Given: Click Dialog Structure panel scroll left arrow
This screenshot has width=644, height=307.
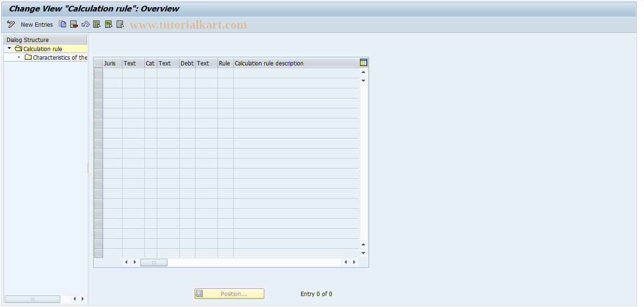Looking at the screenshot, I should [x=75, y=299].
